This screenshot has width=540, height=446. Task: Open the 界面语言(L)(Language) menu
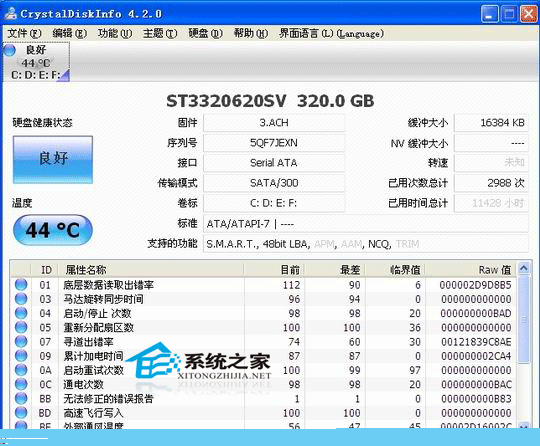(x=332, y=33)
